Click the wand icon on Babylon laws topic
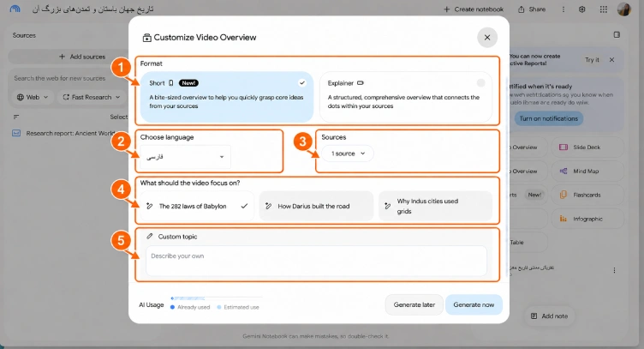This screenshot has height=349, width=644. point(150,206)
